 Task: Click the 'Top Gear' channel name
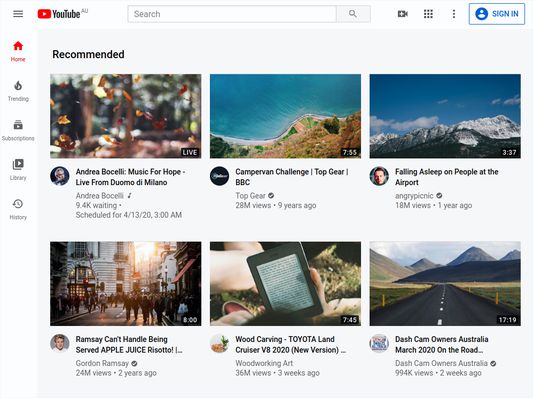pos(251,196)
